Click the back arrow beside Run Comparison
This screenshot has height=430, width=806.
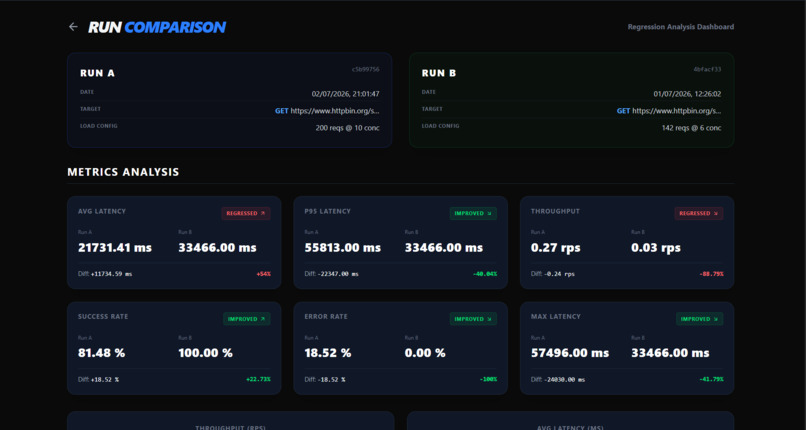click(x=73, y=27)
